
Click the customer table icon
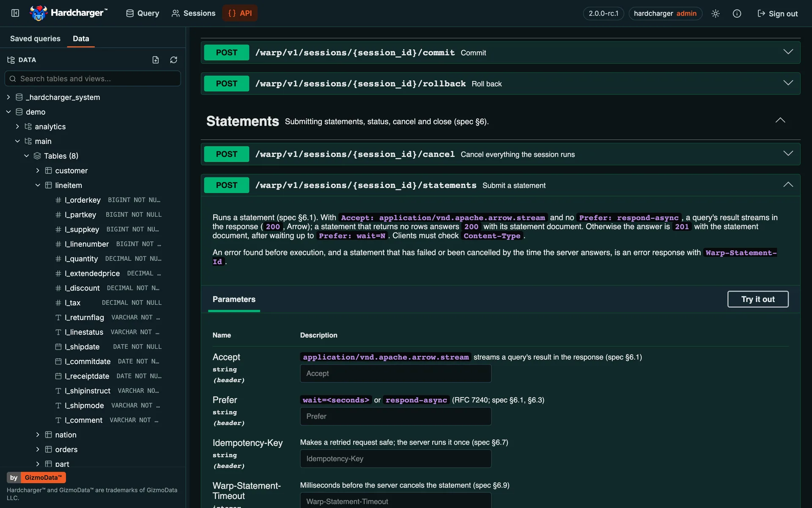pos(48,170)
